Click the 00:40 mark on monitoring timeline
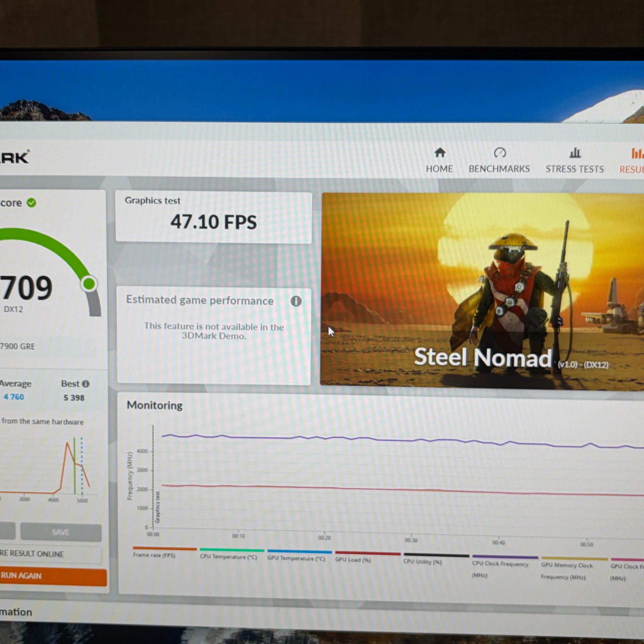The width and height of the screenshot is (644, 644). pos(498,542)
